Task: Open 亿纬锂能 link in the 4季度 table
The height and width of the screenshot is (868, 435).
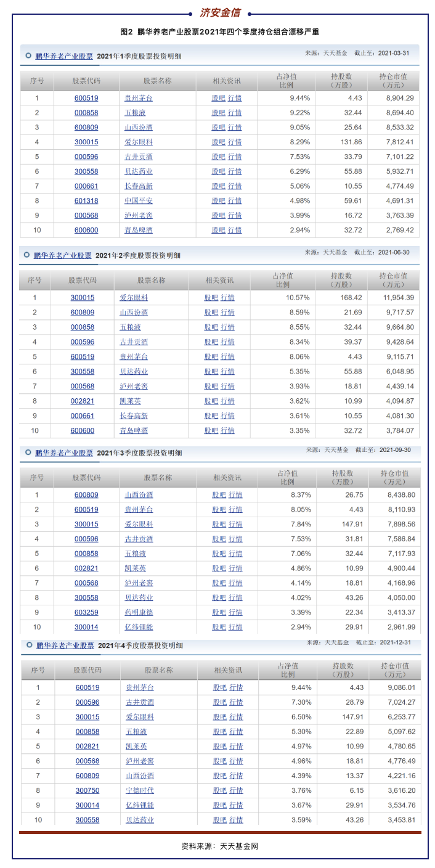Action: point(140,805)
